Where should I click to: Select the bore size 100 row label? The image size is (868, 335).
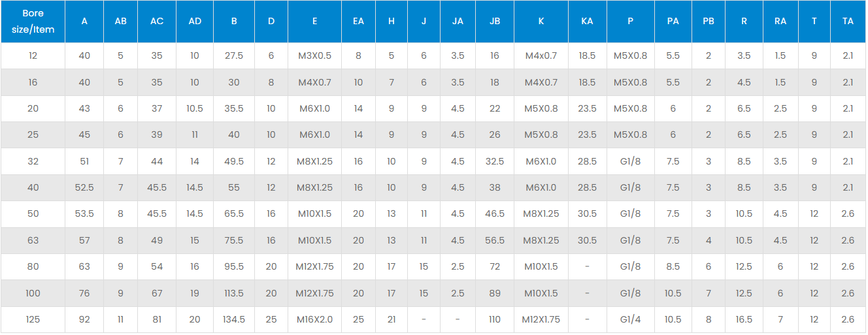33,293
